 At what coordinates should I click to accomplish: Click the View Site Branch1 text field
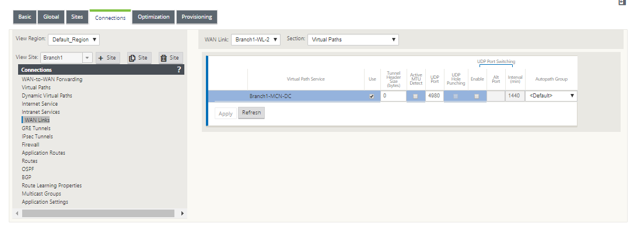coord(62,58)
